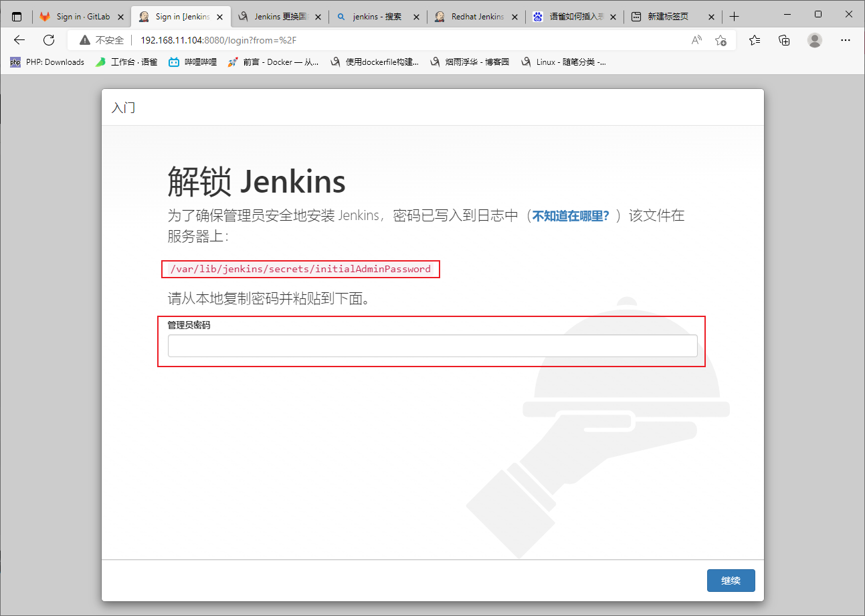The image size is (865, 616).
Task: Click the 解锁 Jenkins heading
Action: click(x=256, y=182)
